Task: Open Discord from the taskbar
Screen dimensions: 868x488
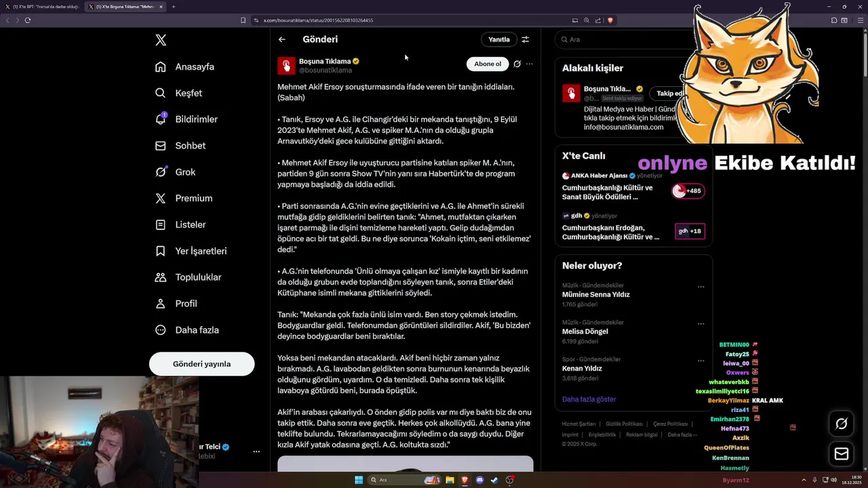Action: click(x=480, y=480)
